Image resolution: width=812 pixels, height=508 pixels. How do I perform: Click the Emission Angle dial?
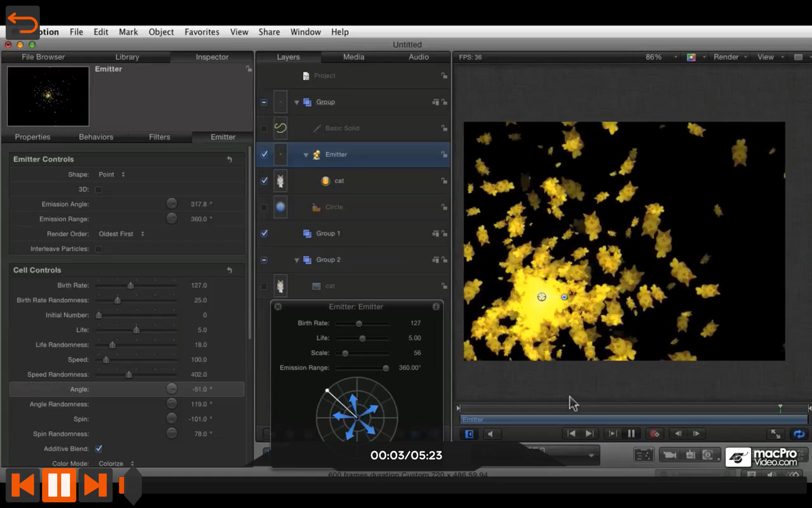pyautogui.click(x=171, y=203)
